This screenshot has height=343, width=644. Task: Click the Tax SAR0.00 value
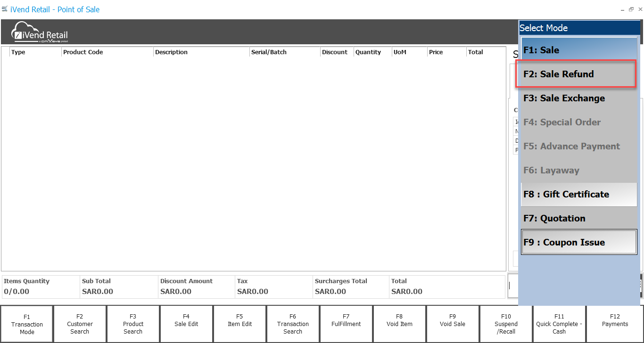point(253,292)
